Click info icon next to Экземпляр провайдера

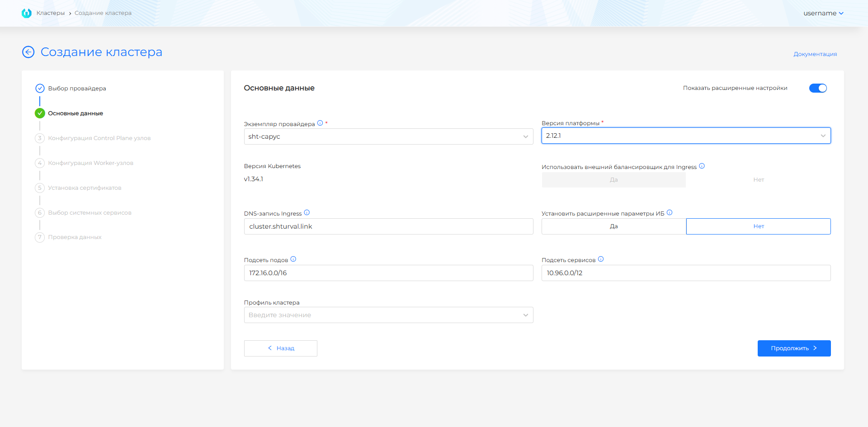[x=320, y=123]
